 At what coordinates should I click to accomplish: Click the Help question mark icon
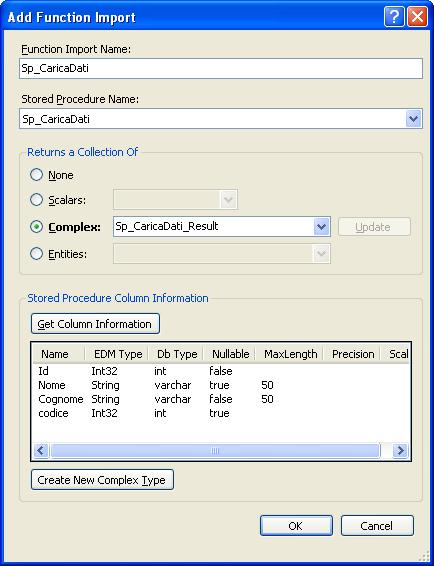pos(394,17)
